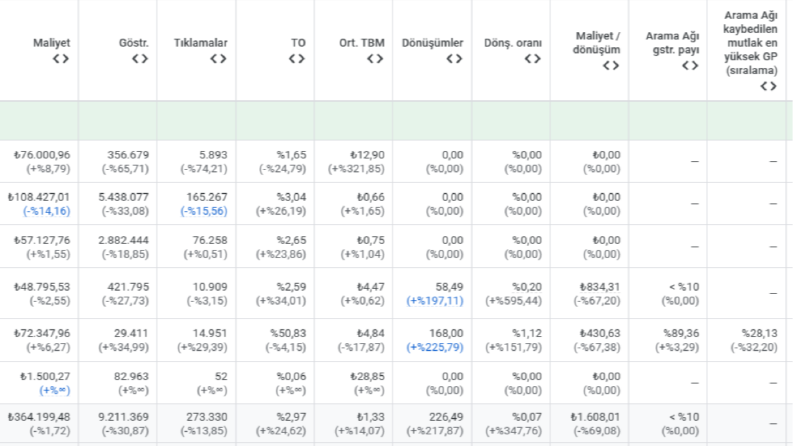Click the resize arrows under Arama Ağı gstr. payı

coord(690,65)
